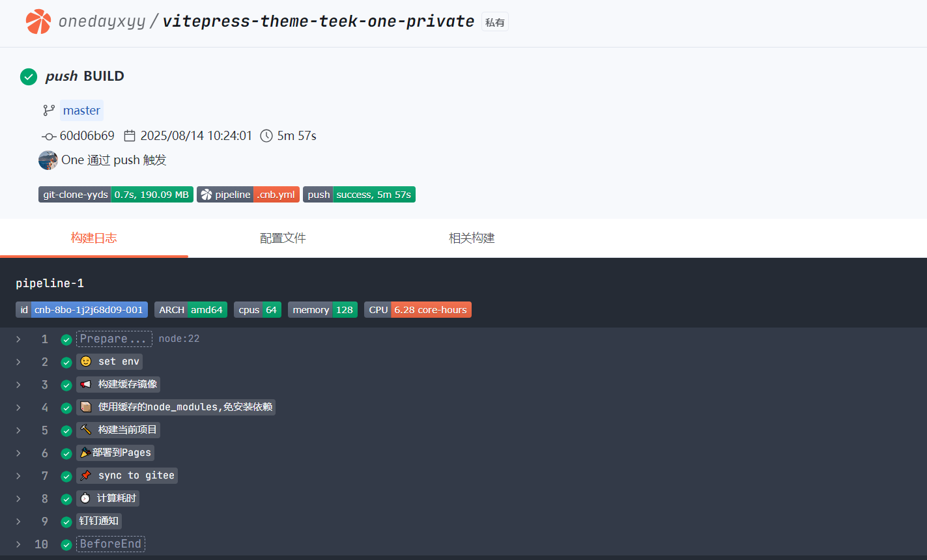Click the success check icon for 构建当前项目
Image resolution: width=927 pixels, height=560 pixels.
click(x=66, y=431)
